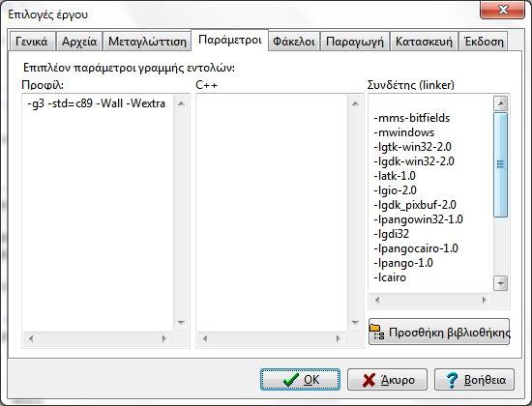
Task: Select the Έκδοση tab
Action: click(484, 42)
